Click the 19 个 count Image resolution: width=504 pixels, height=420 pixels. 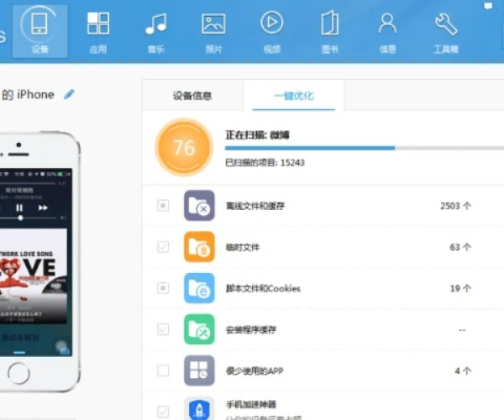pyautogui.click(x=460, y=288)
